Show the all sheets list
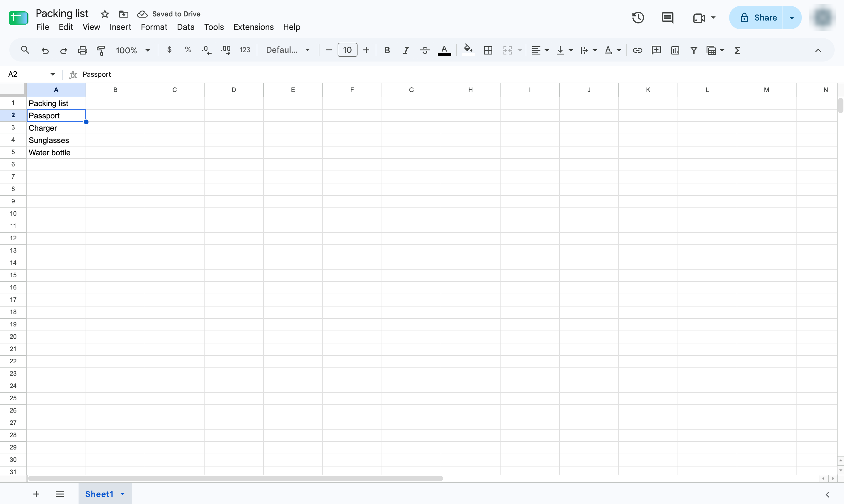Screen dimensions: 844x504 60,494
